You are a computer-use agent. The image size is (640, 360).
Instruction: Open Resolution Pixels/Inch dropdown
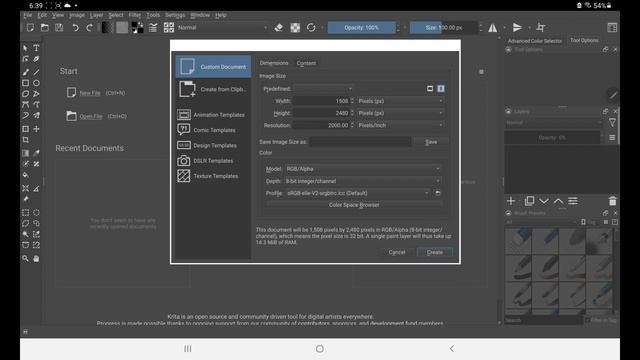click(400, 125)
